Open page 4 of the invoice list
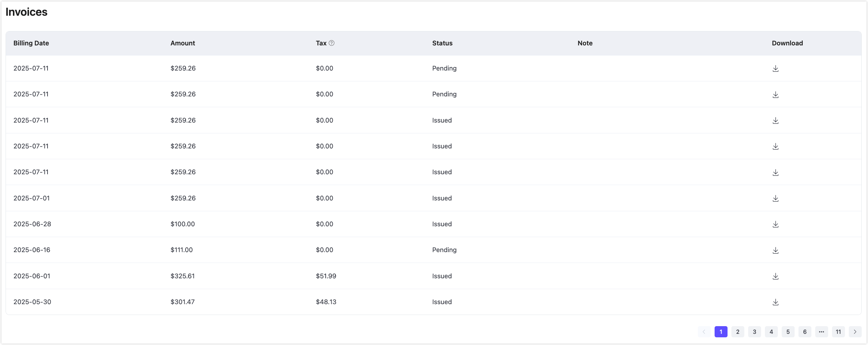This screenshot has height=345, width=868. pos(771,332)
